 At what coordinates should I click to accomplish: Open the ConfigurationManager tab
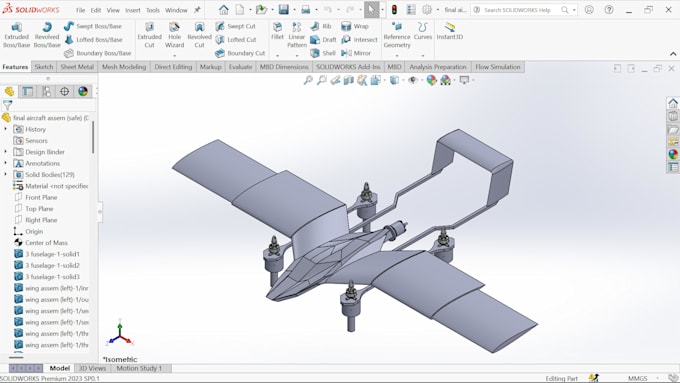tap(46, 91)
